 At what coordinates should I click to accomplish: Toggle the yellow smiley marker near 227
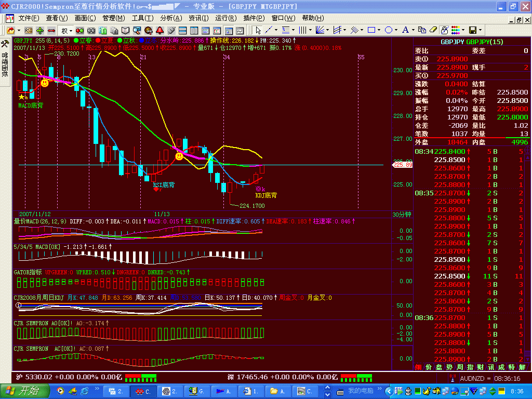(x=179, y=156)
